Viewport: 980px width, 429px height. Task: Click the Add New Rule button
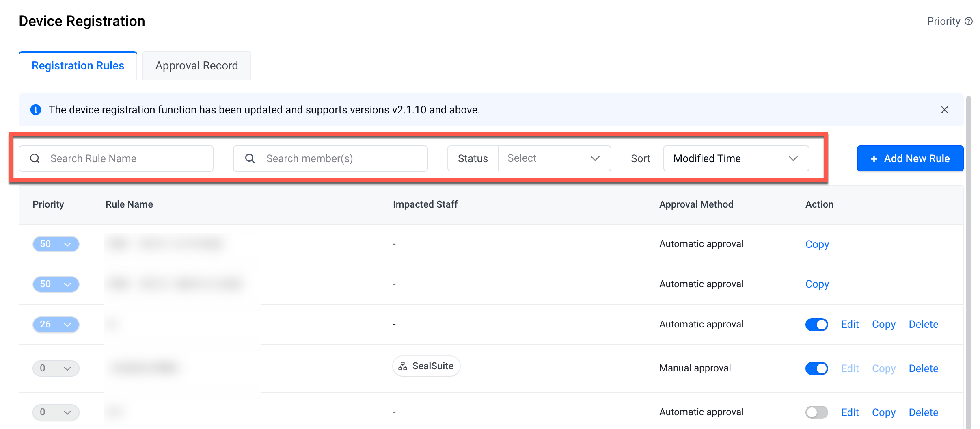coord(910,158)
